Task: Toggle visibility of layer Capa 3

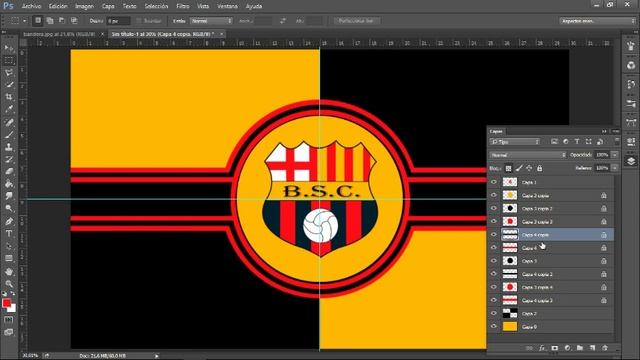Action: pyautogui.click(x=494, y=260)
